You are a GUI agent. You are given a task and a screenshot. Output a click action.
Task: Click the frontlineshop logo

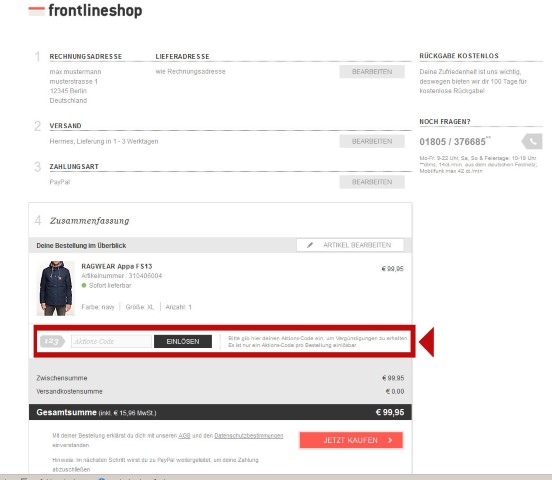point(86,11)
